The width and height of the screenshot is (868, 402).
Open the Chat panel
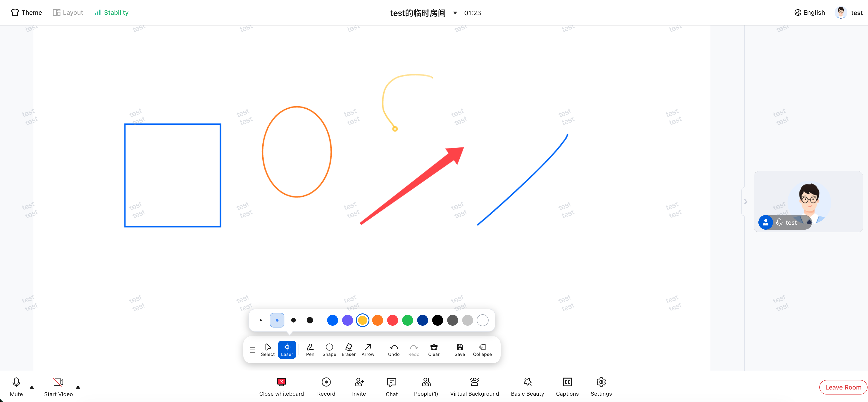tap(391, 387)
